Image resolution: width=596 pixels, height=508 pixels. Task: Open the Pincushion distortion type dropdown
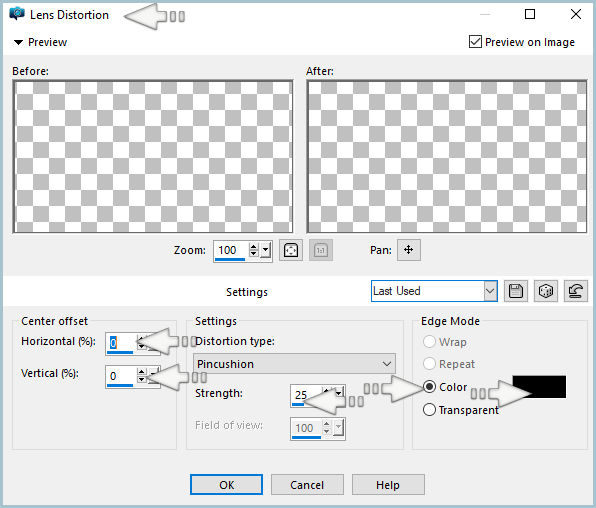pos(294,364)
